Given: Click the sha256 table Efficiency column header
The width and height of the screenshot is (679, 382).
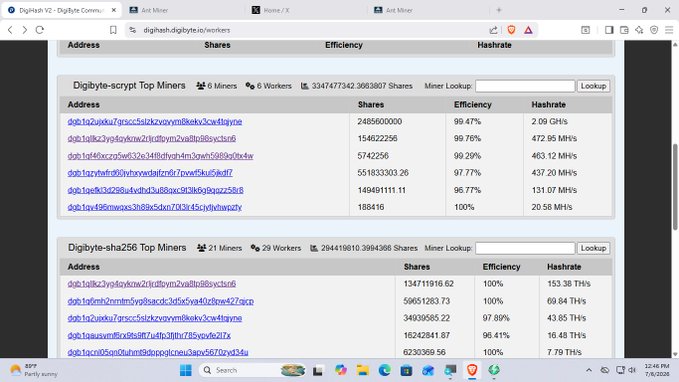Looking at the screenshot, I should [x=501, y=267].
